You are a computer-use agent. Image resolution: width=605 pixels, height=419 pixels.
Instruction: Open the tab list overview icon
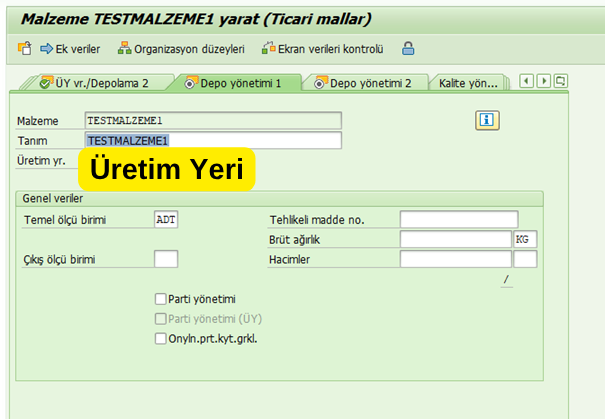pos(561,82)
